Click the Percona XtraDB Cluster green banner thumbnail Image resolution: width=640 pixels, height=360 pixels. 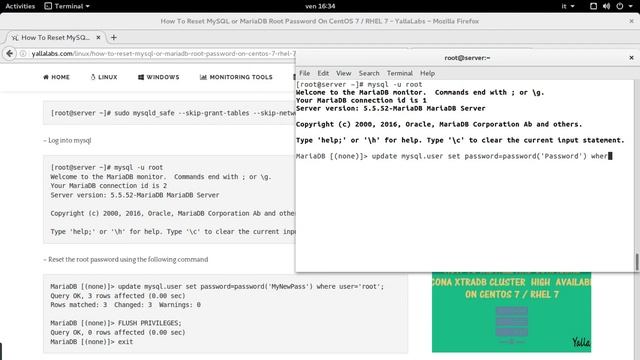click(x=511, y=312)
